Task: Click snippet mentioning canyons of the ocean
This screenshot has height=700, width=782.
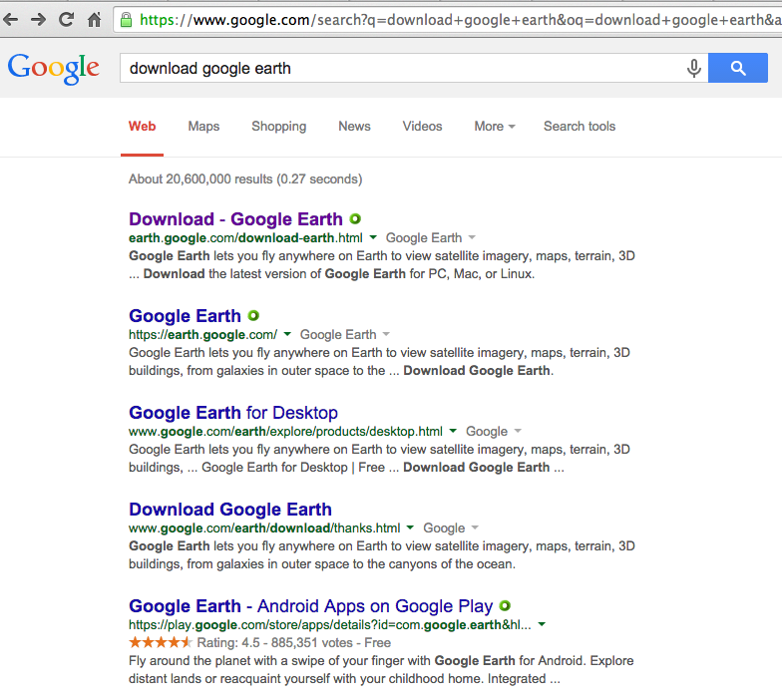Action: 381,555
